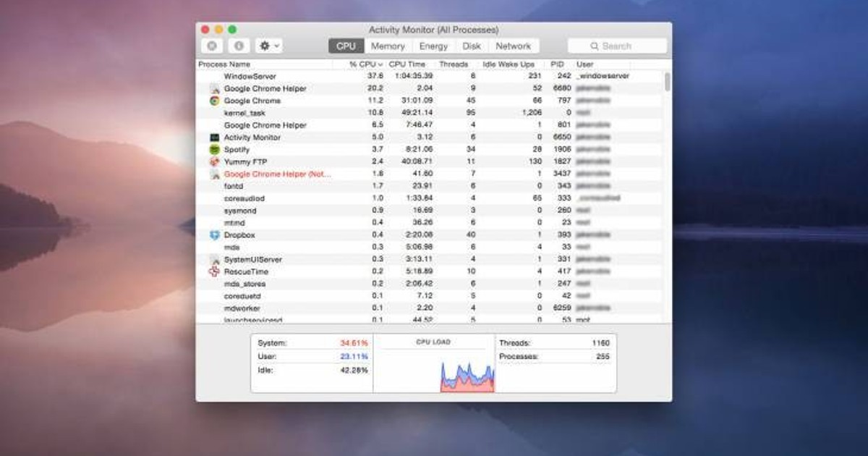Click the Force Quit process toolbar icon
The width and height of the screenshot is (868, 456).
pyautogui.click(x=211, y=46)
